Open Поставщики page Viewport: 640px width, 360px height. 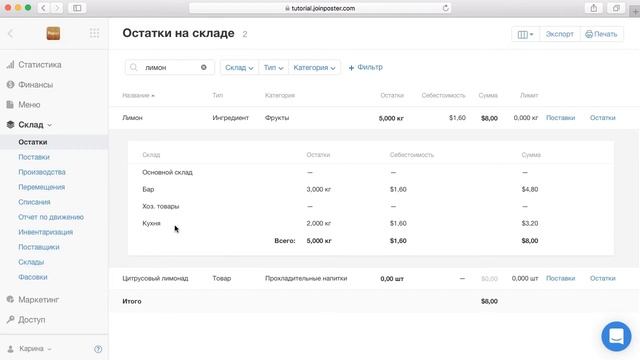tap(39, 247)
